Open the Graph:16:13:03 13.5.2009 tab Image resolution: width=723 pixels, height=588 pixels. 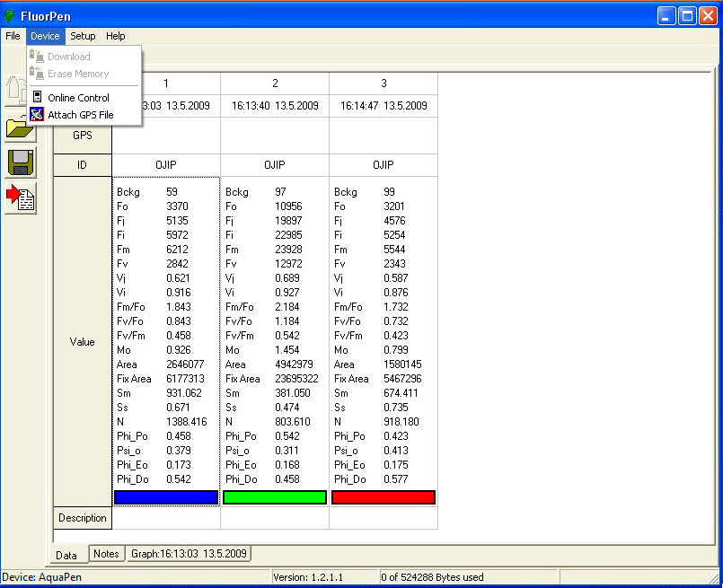click(x=189, y=554)
